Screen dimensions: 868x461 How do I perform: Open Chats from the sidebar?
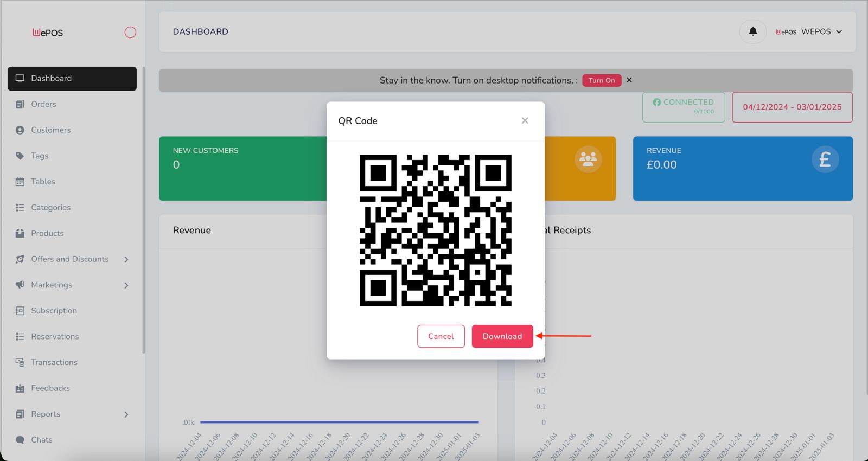pyautogui.click(x=42, y=440)
